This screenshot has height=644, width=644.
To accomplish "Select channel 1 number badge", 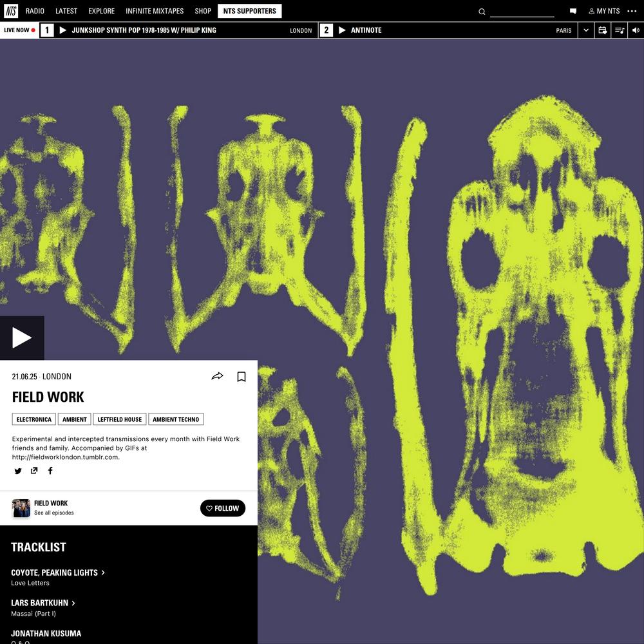I will pos(47,30).
